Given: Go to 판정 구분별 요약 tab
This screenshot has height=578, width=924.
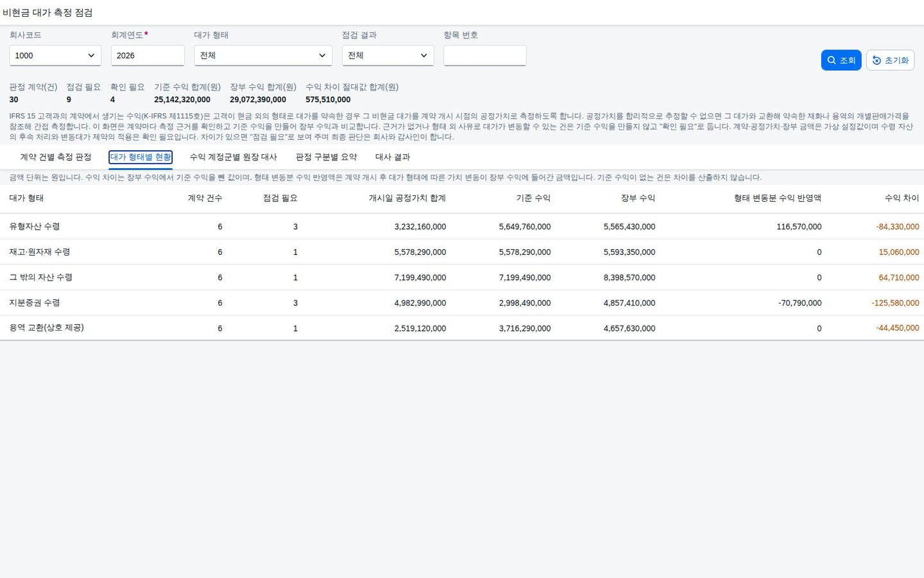Looking at the screenshot, I should (x=326, y=157).
